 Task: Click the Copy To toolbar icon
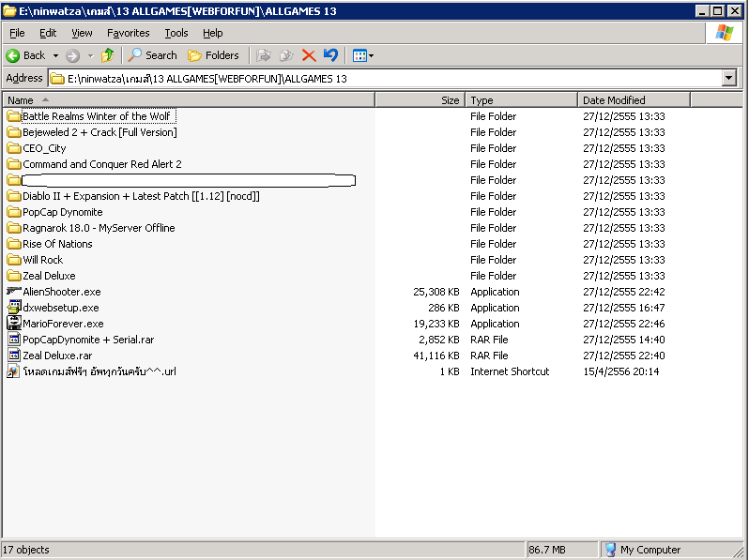(286, 55)
